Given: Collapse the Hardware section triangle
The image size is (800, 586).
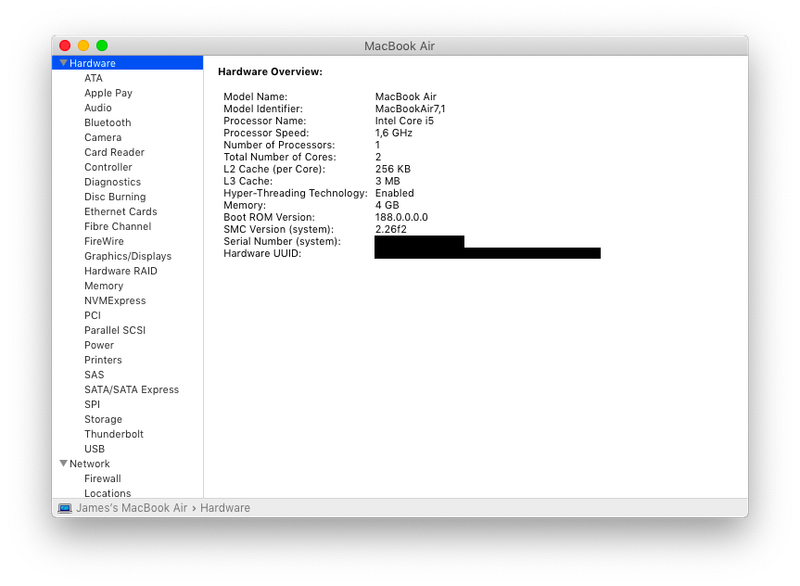Looking at the screenshot, I should click(63, 63).
